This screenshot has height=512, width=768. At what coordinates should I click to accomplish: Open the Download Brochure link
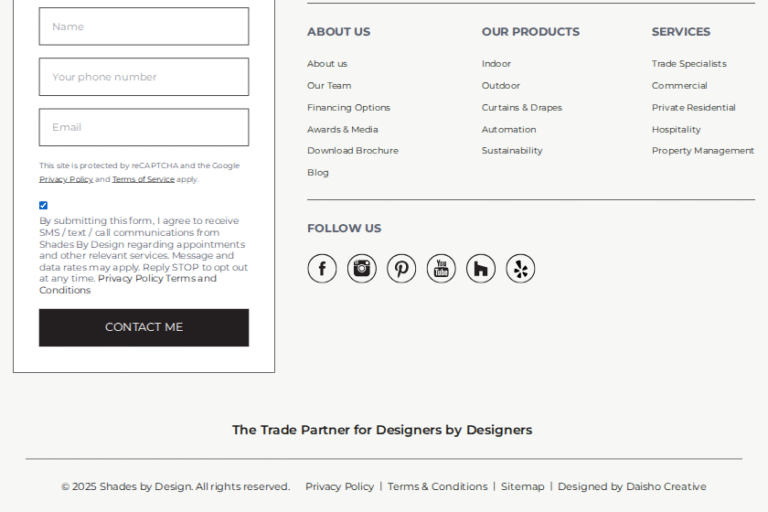point(353,150)
